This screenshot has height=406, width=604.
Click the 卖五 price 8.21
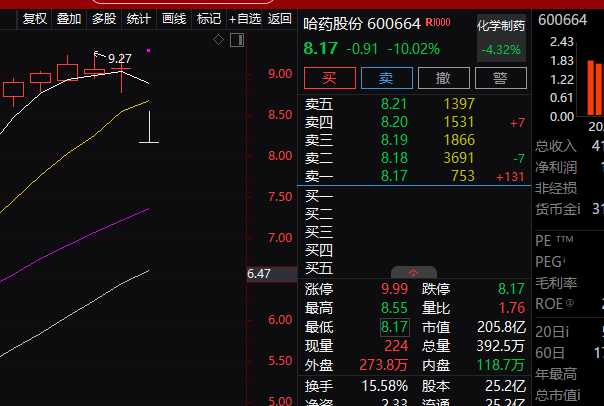coord(394,104)
